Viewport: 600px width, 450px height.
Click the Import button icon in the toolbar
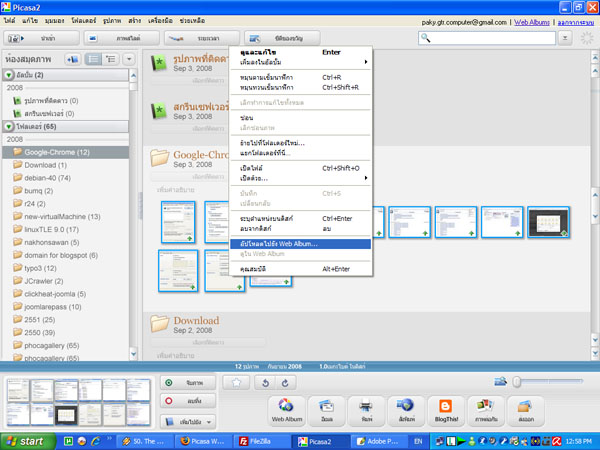click(16, 38)
